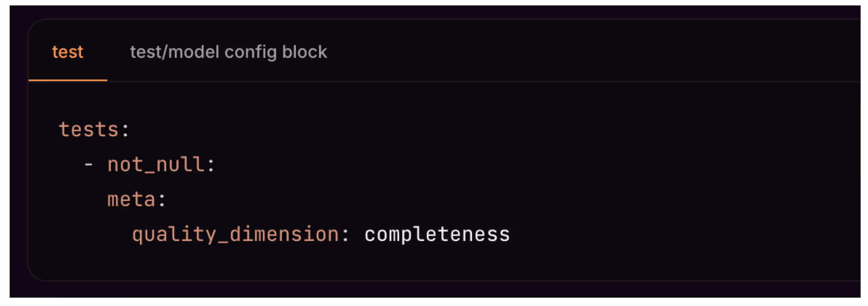Click the colon after quality_dimension
Screen dimensions: 868x306
(347, 234)
